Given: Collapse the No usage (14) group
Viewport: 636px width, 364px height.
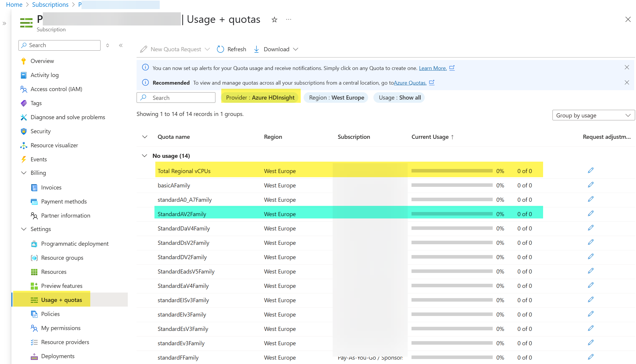Looking at the screenshot, I should (x=144, y=156).
